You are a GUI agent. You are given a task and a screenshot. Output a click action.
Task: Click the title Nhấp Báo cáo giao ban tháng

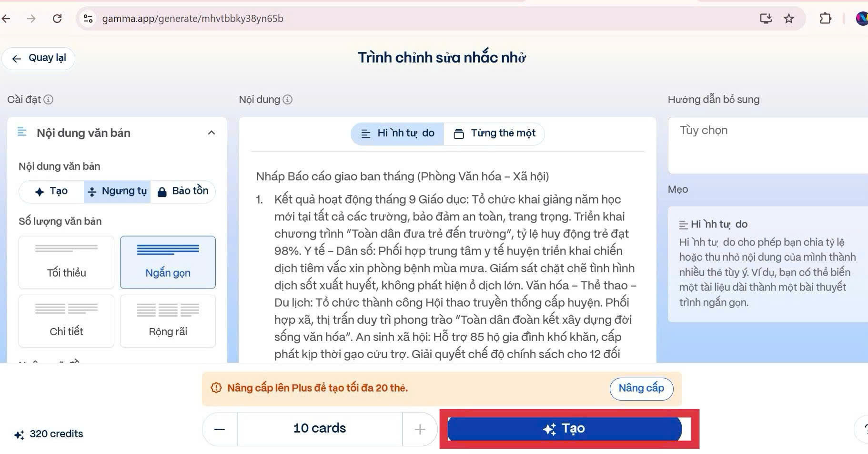tap(403, 176)
